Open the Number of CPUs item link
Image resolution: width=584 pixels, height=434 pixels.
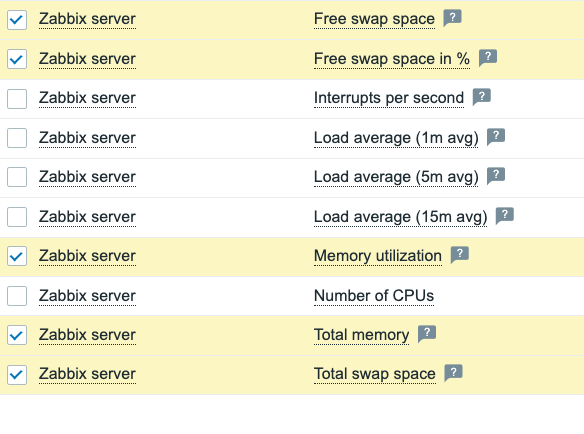coord(374,296)
